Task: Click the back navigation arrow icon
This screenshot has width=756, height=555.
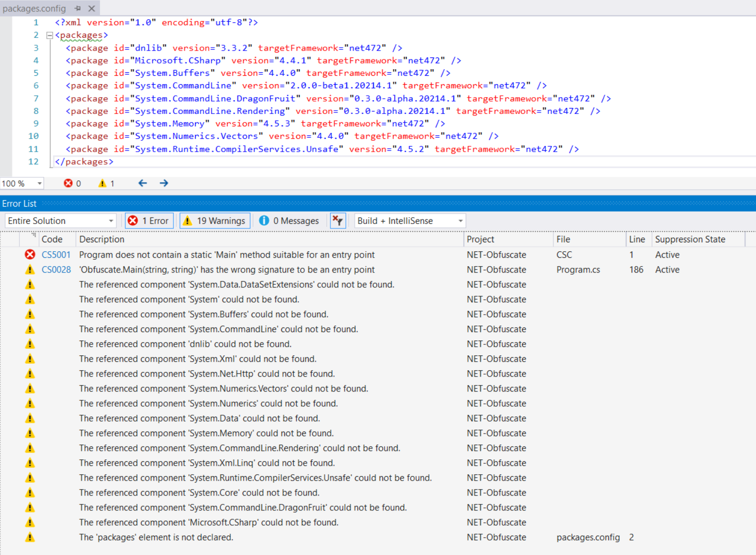Action: coord(142,183)
